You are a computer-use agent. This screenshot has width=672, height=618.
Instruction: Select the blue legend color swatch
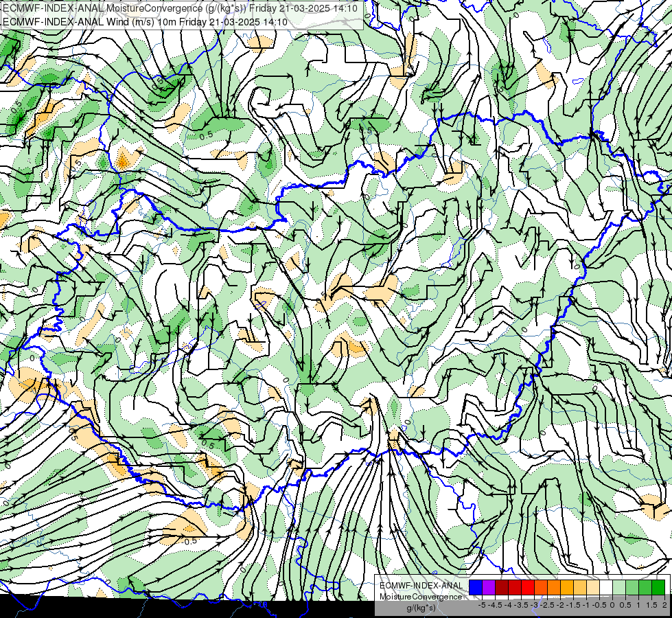476,587
